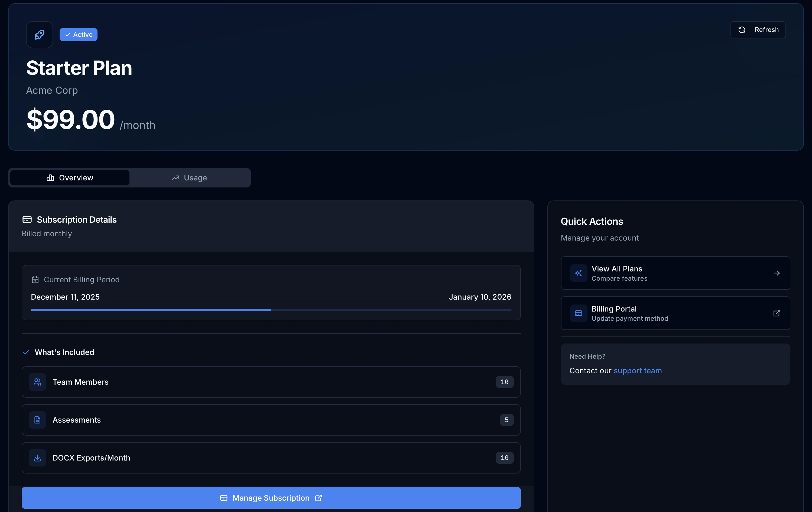Switch to the Usage tab
The image size is (812, 512).
190,178
